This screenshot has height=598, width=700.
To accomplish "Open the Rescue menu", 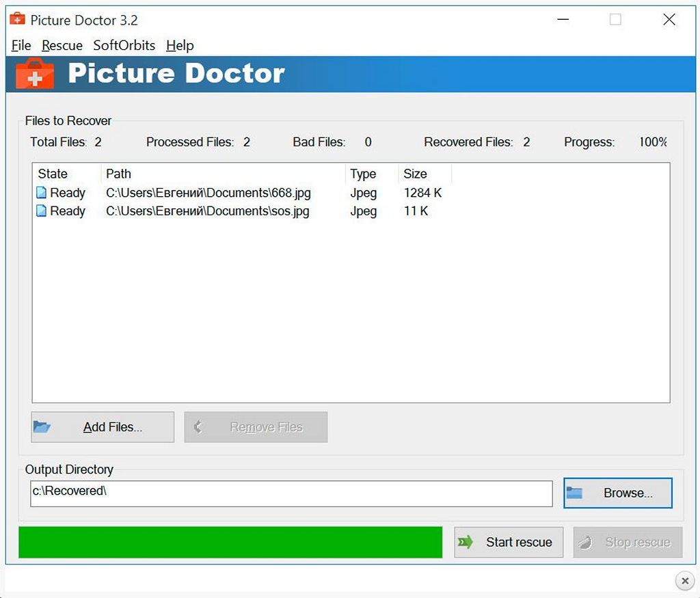I will tap(62, 45).
